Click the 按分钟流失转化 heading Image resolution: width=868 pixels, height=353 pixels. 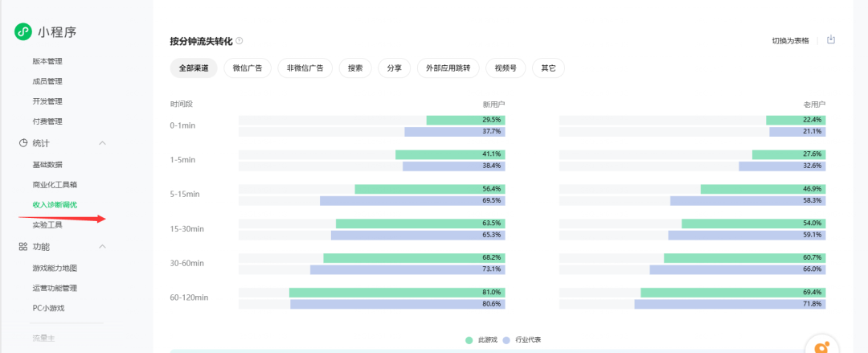[x=202, y=41]
